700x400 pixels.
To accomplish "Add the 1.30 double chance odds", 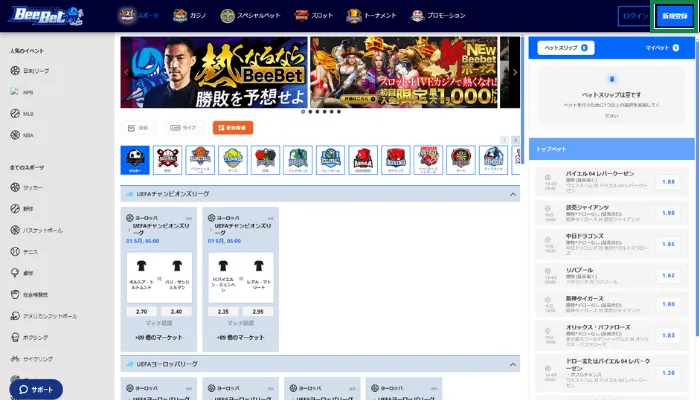I will tap(668, 373).
